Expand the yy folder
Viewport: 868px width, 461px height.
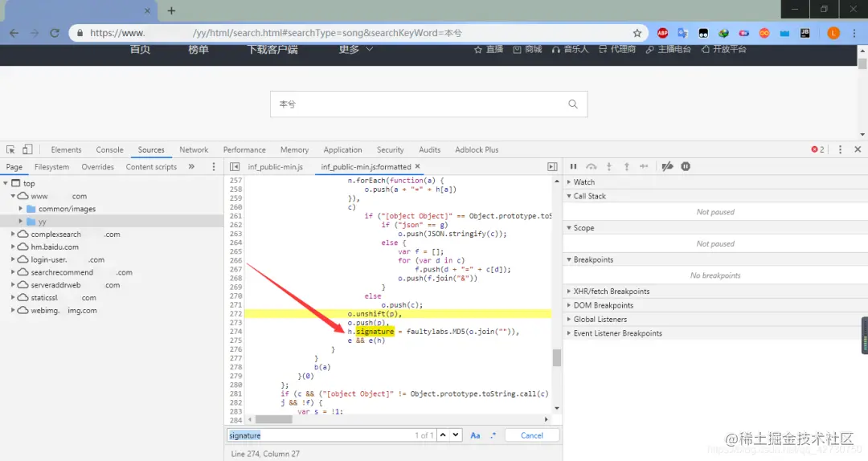(x=20, y=222)
